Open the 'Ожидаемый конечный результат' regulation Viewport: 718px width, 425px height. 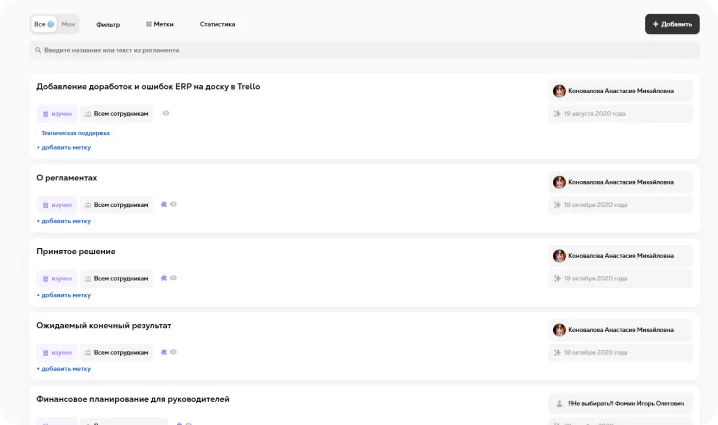coord(104,326)
